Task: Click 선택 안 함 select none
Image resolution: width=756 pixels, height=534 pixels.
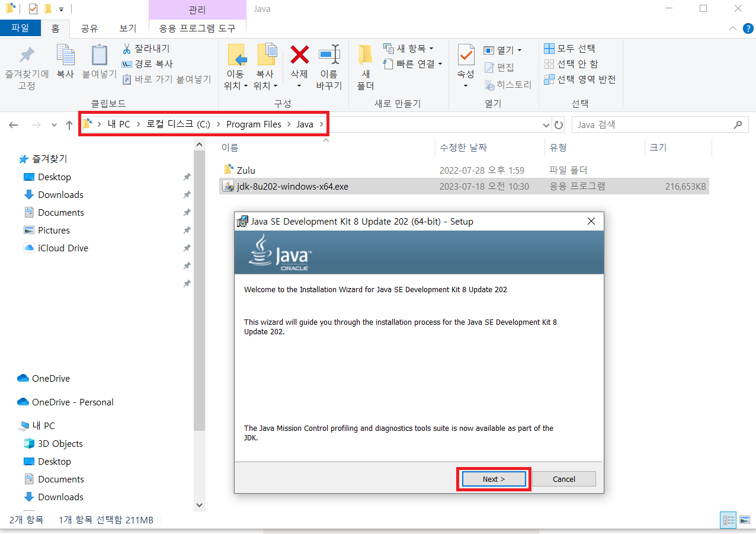Action: [571, 64]
